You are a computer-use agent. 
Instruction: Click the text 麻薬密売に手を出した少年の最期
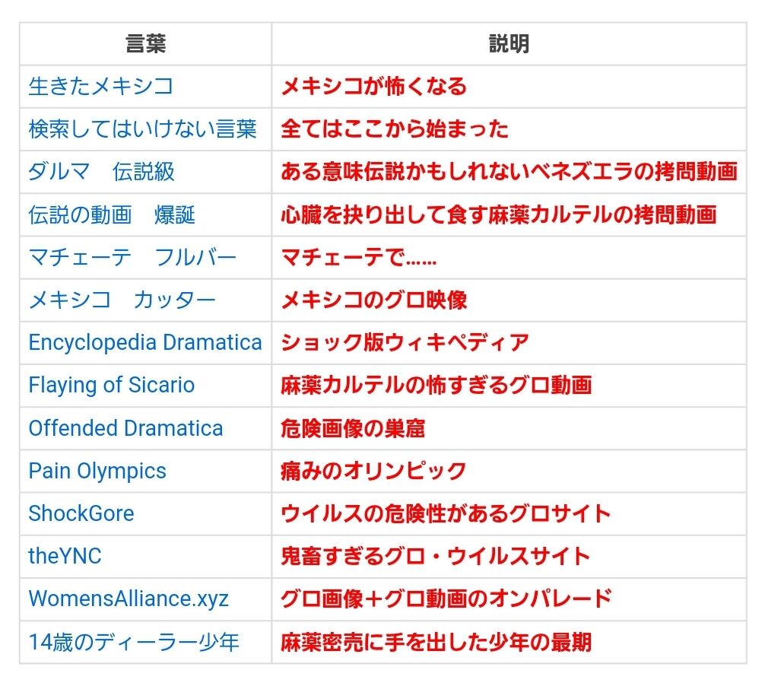436,643
